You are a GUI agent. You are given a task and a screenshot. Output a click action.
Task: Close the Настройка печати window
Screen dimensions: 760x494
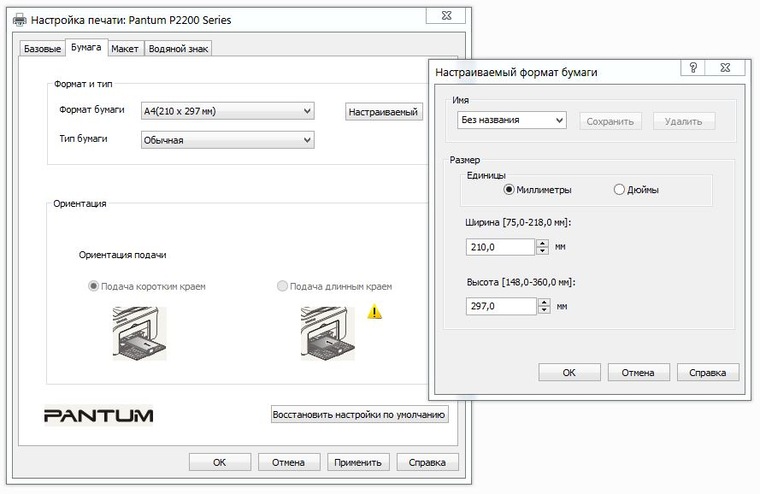tap(446, 16)
